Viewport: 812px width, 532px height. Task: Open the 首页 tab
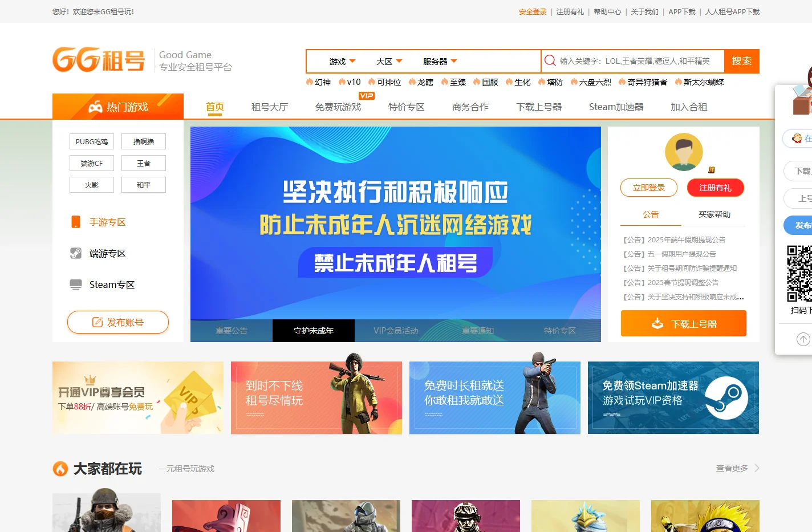coord(215,107)
